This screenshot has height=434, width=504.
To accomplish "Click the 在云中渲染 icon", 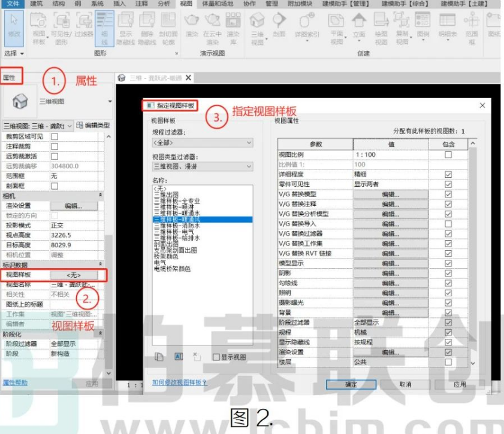I will click(x=212, y=28).
